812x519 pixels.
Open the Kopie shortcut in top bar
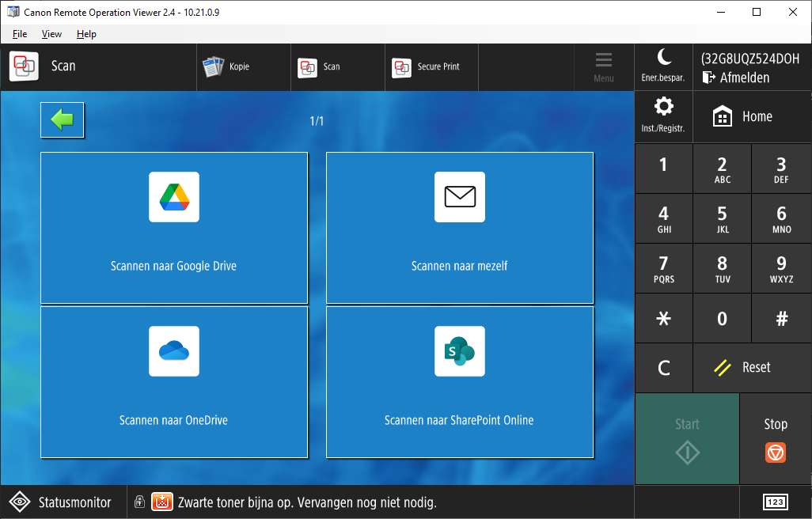[x=244, y=67]
